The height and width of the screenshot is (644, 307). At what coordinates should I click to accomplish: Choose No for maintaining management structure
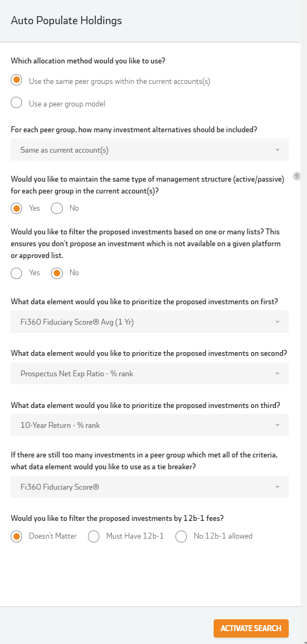[56, 208]
